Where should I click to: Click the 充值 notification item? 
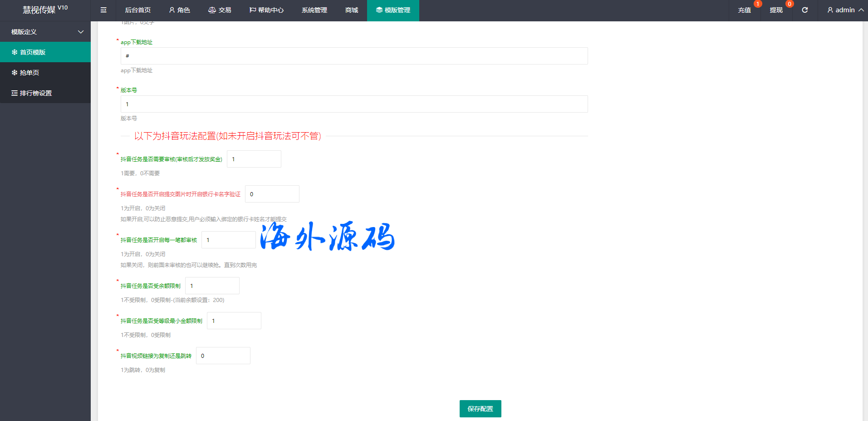click(x=744, y=10)
